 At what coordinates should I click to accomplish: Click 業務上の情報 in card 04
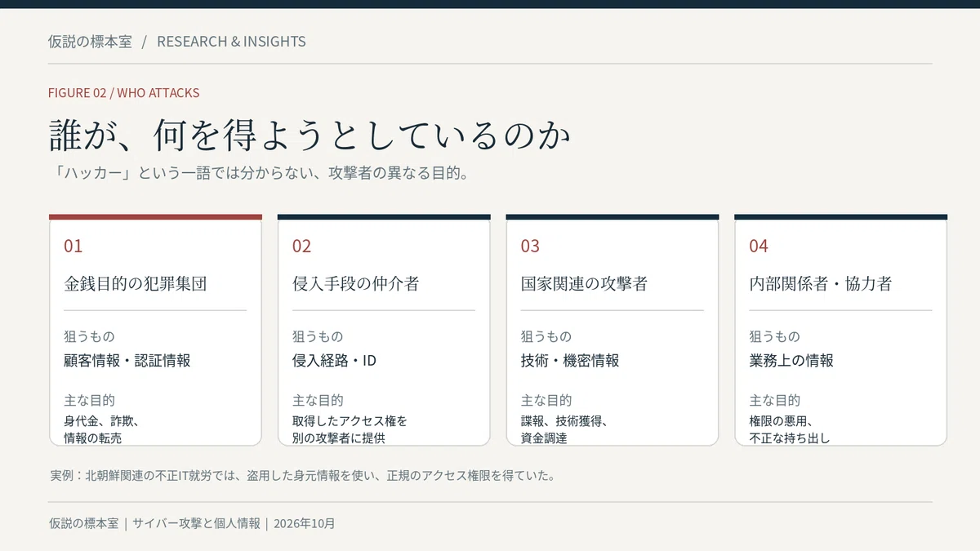tap(791, 361)
